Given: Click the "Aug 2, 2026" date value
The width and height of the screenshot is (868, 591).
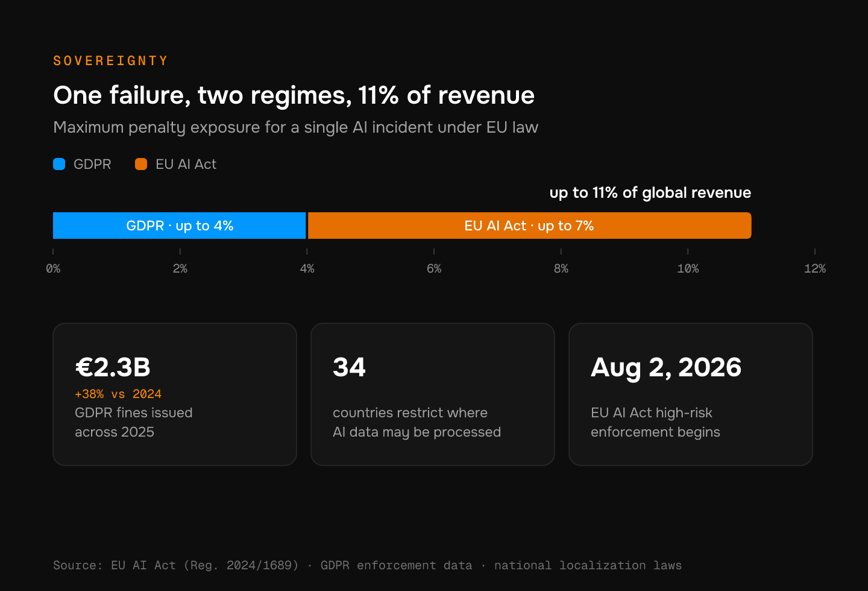Looking at the screenshot, I should tap(666, 367).
